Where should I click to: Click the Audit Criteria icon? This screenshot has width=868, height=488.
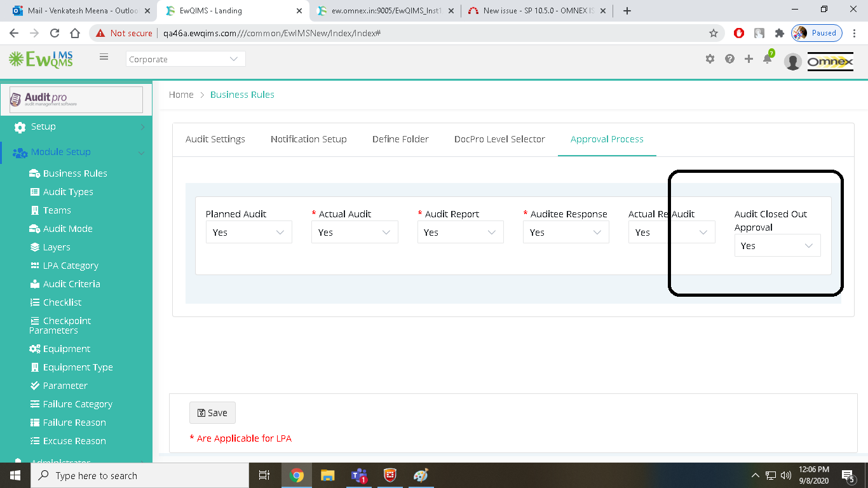(x=35, y=284)
